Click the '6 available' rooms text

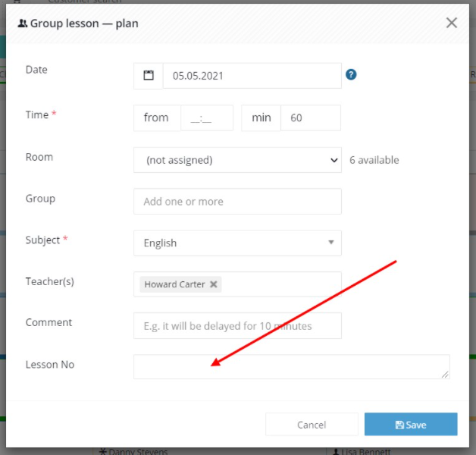coord(374,160)
